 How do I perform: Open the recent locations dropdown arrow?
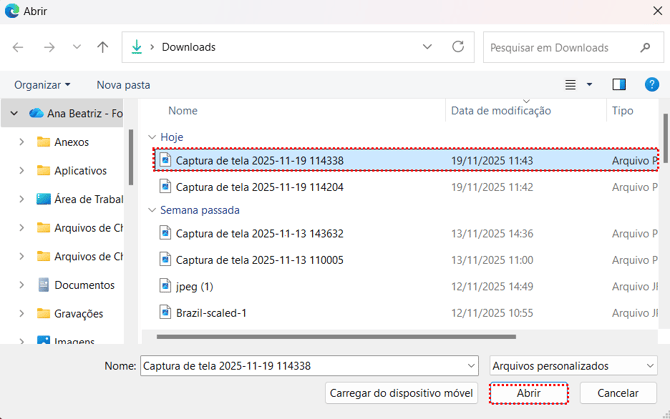75,47
